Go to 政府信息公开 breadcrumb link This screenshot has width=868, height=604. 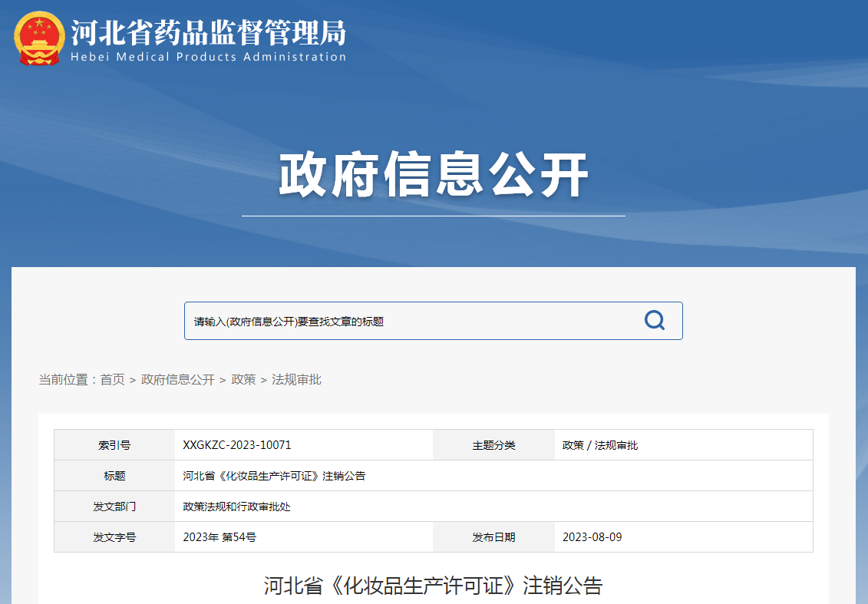coord(178,380)
